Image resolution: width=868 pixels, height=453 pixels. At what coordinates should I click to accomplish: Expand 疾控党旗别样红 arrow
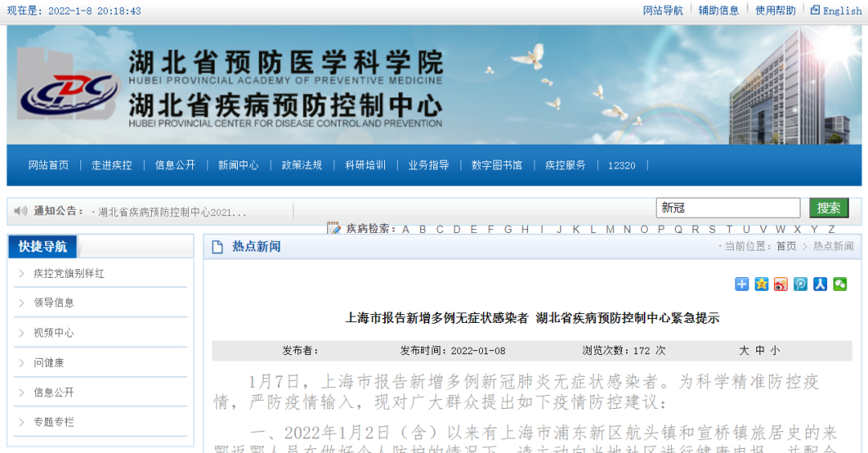pyautogui.click(x=22, y=273)
